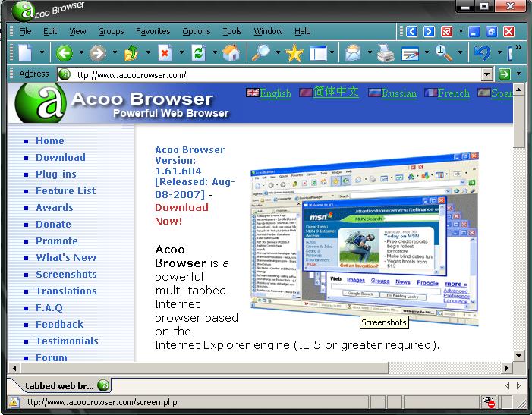The image size is (532, 415).
Task: Click the Mail envelope icon
Action: click(x=352, y=53)
